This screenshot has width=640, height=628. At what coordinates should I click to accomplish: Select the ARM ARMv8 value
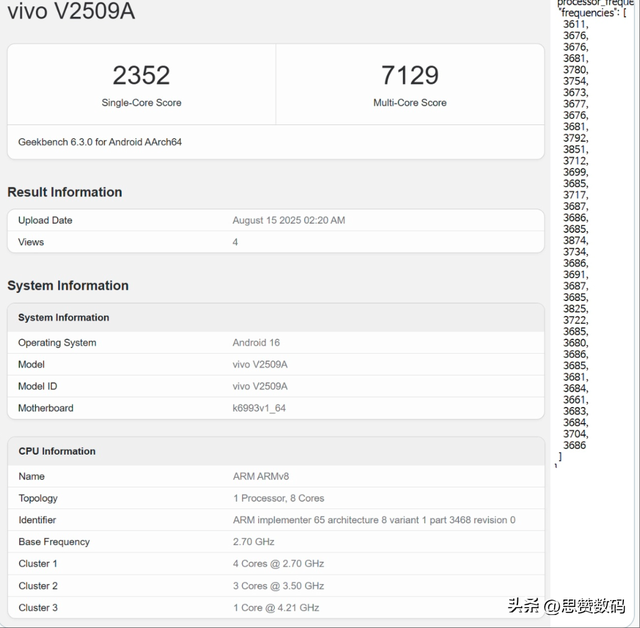(261, 477)
